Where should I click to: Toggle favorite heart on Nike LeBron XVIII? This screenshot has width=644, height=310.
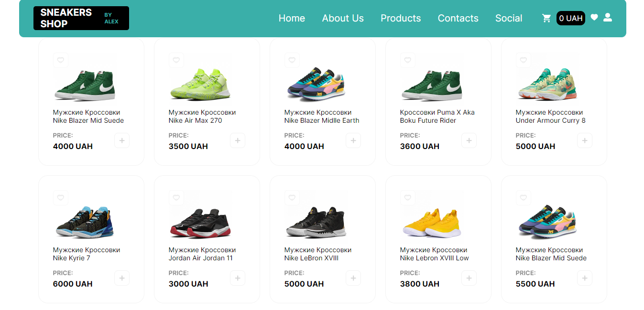click(292, 198)
